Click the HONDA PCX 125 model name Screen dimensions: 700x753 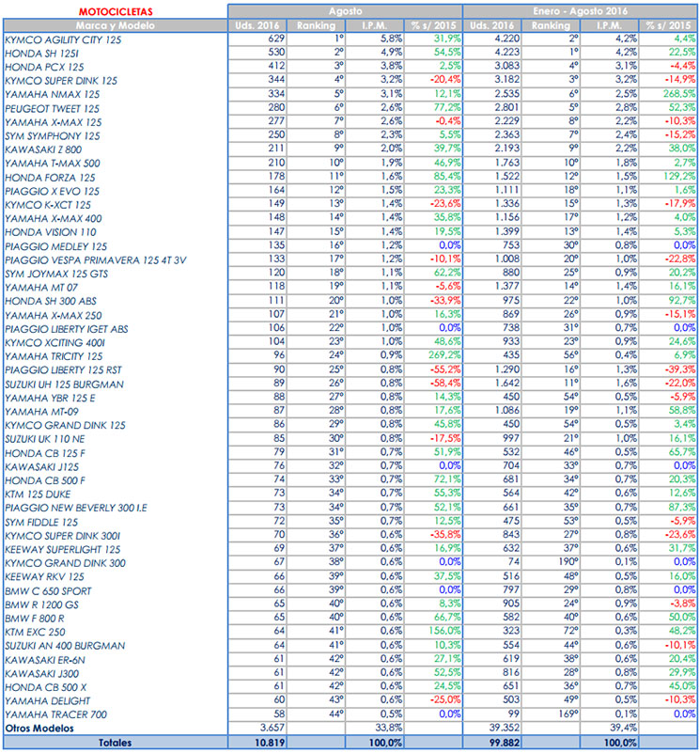point(44,68)
